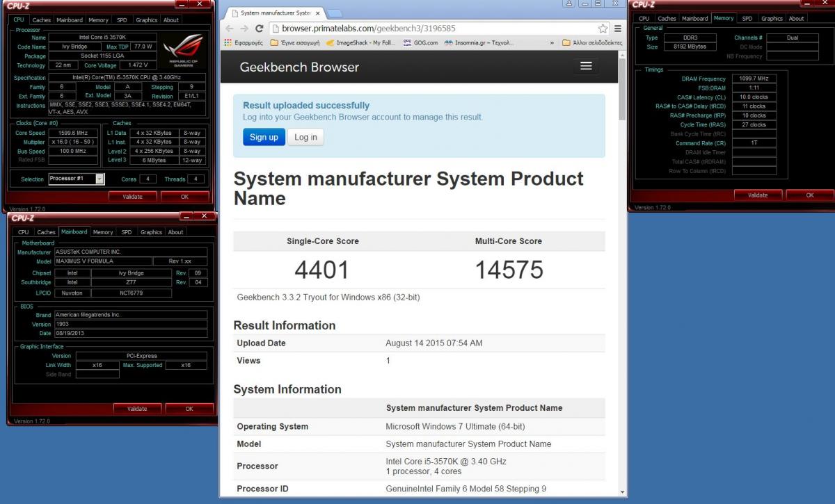This screenshot has height=504, width=835.
Task: Select Graphics tab in CPU-Z motherboard window
Action: click(151, 232)
